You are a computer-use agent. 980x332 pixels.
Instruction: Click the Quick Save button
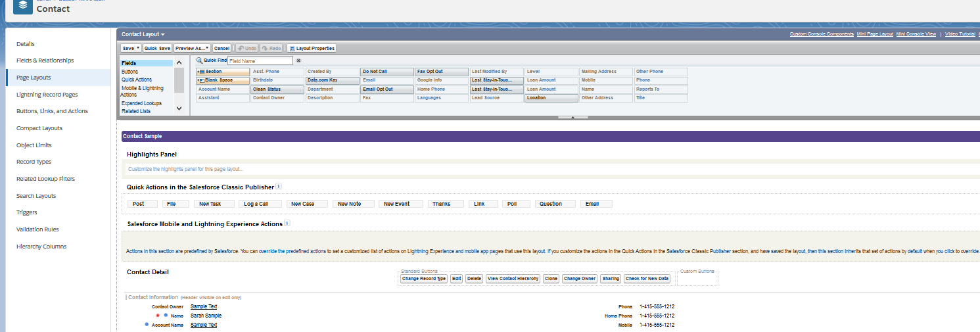point(157,48)
